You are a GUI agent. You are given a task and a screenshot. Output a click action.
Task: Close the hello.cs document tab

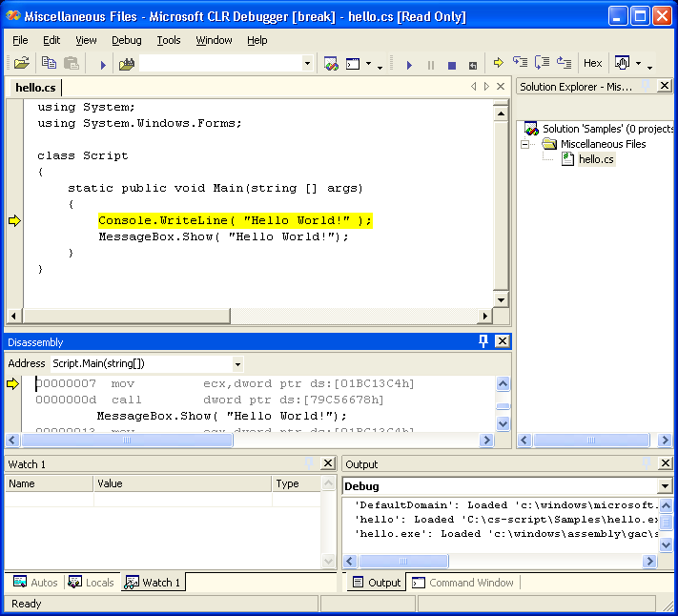501,87
